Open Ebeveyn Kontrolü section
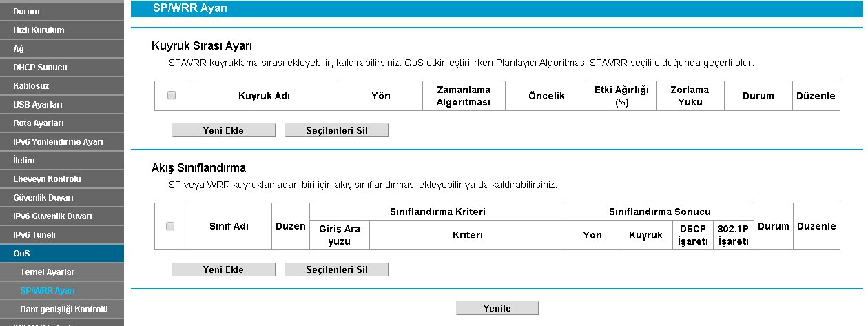The image size is (868, 326). [x=47, y=179]
